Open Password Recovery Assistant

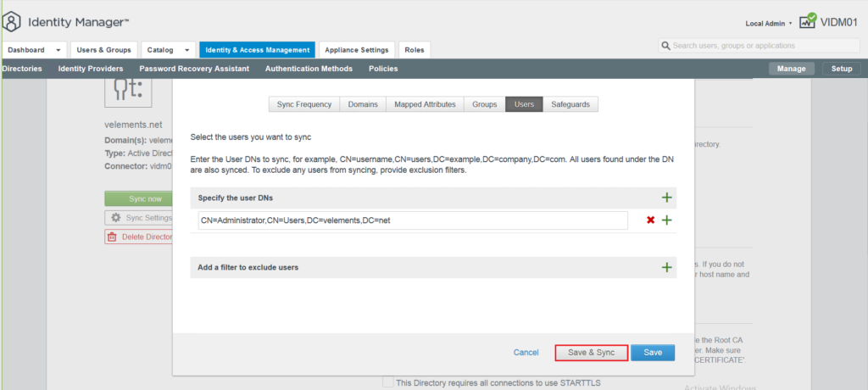194,69
